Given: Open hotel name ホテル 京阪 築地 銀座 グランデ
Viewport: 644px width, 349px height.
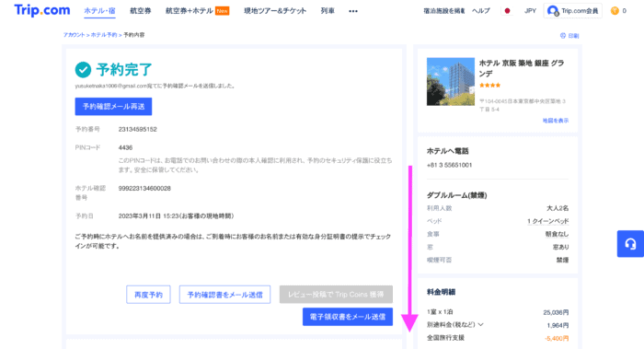Looking at the screenshot, I should pos(522,68).
